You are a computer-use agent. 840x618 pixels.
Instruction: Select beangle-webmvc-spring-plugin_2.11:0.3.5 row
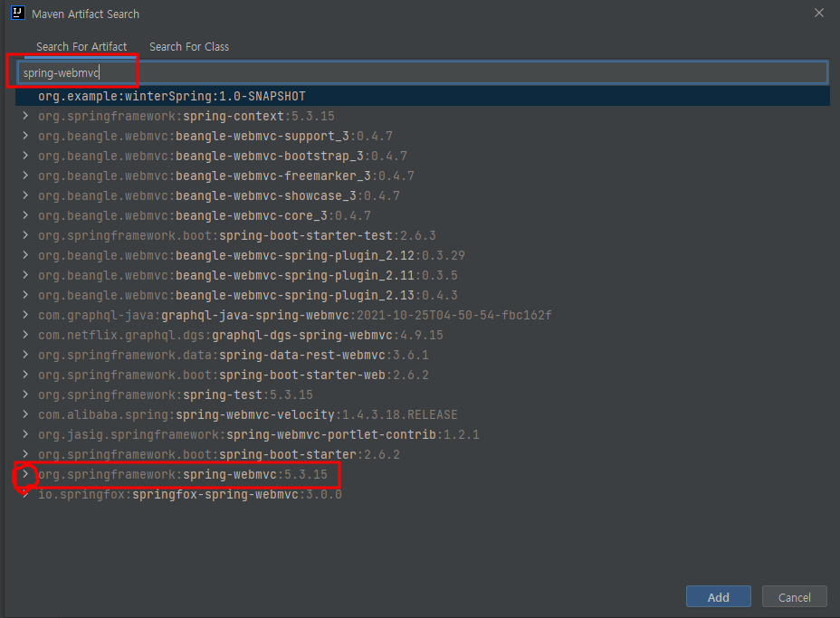pyautogui.click(x=423, y=275)
